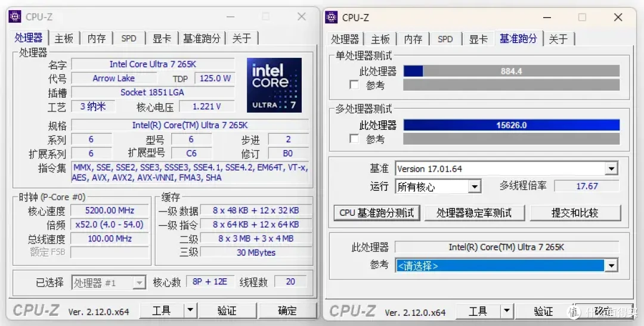Click empty reference bar under single-thread test
The width and height of the screenshot is (644, 326).
(x=512, y=85)
